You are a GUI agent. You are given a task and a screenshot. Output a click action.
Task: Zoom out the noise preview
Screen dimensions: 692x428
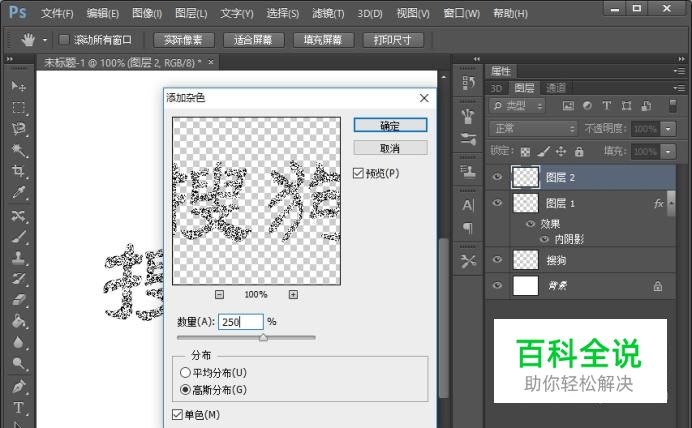point(219,295)
